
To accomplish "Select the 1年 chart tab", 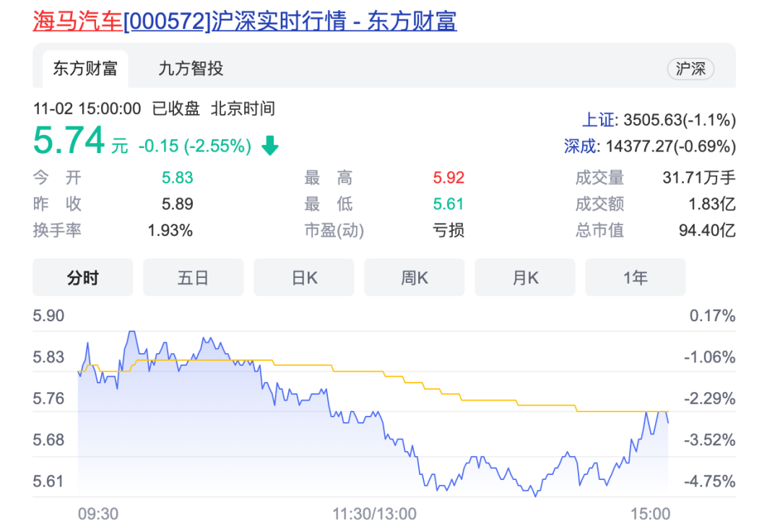I will coord(636,277).
